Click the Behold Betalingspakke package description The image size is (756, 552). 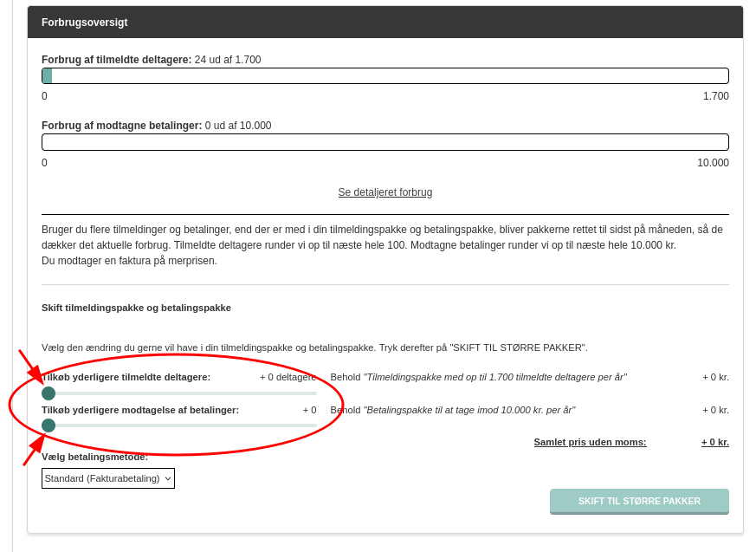452,410
